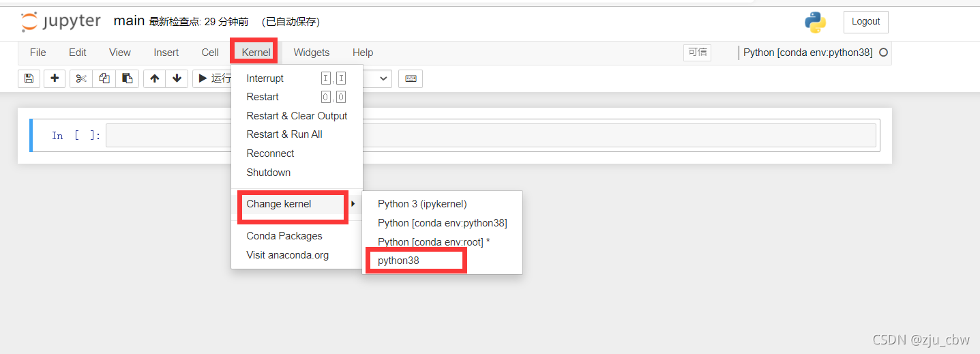Click the Jupyter logo
Image resolution: width=980 pixels, height=354 pixels.
click(61, 22)
